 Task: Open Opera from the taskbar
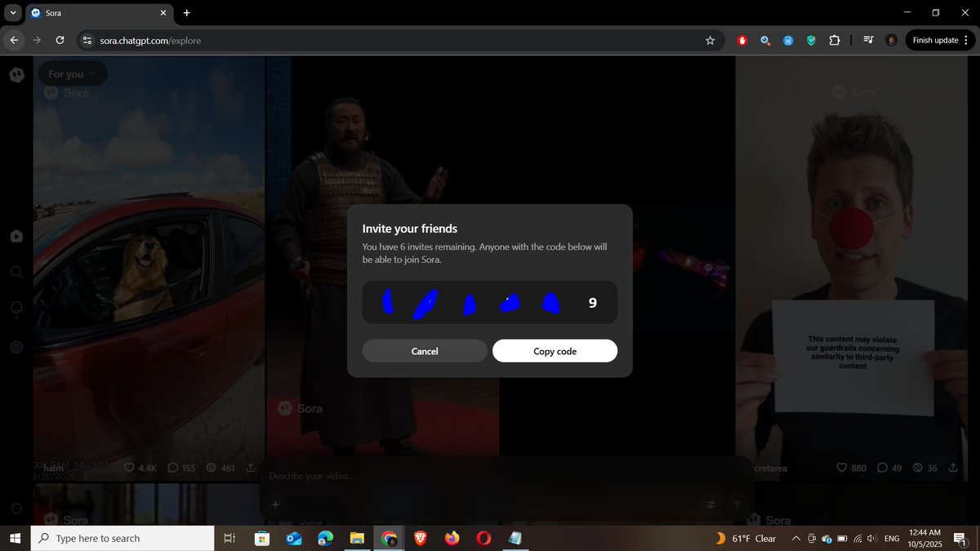[x=484, y=538]
